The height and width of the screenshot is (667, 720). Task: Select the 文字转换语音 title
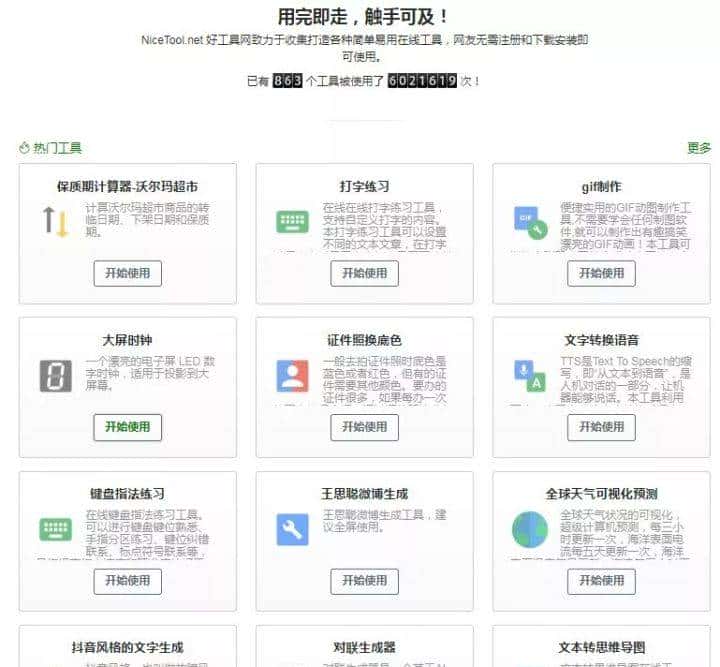[x=602, y=340]
